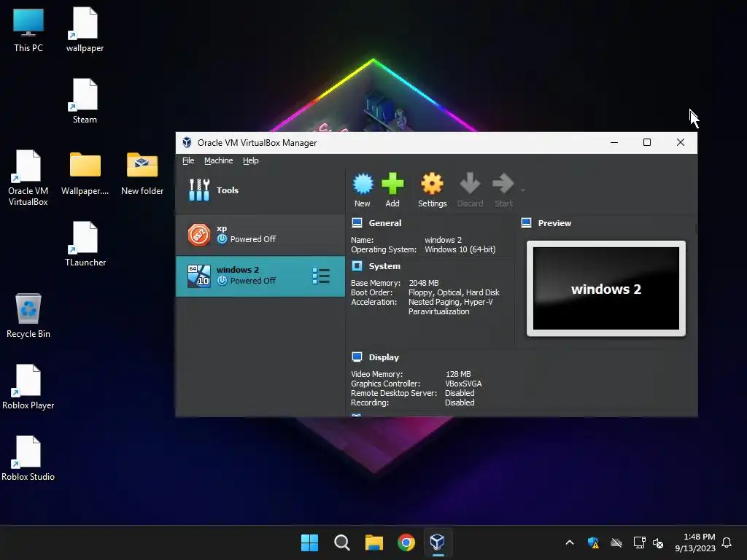Click Graphics Controller value VBoxSVGA
The image size is (747, 560).
click(463, 384)
